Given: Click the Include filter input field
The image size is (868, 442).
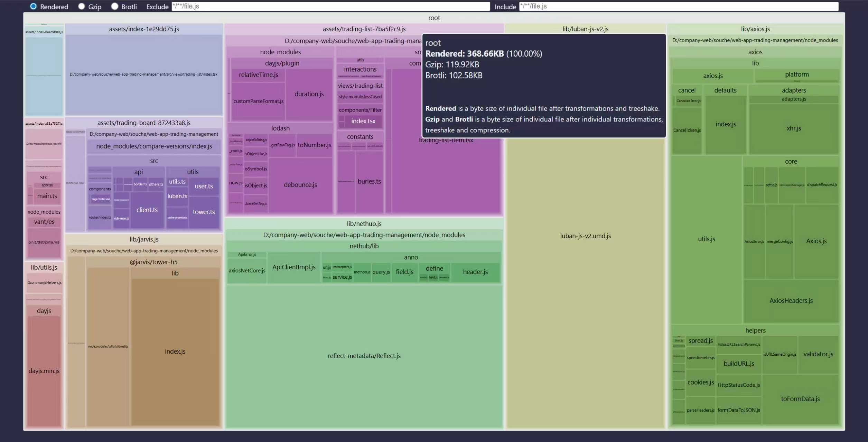Looking at the screenshot, I should pyautogui.click(x=678, y=6).
